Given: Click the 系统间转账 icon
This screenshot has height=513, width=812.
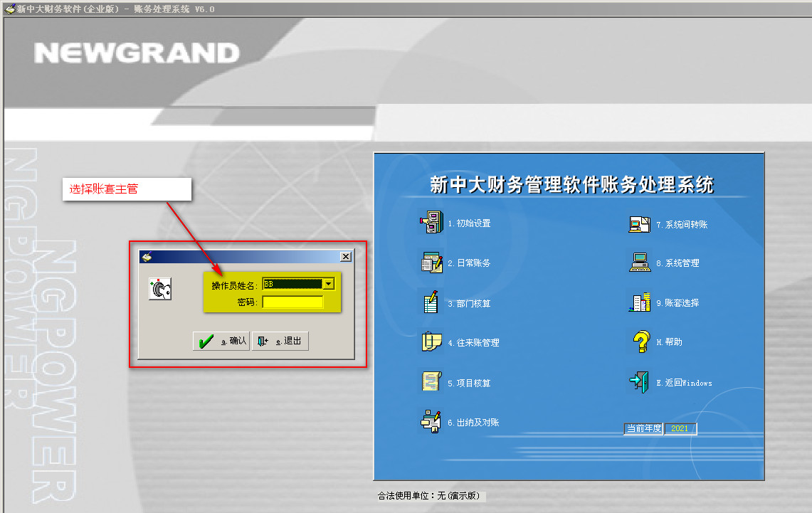Looking at the screenshot, I should tap(640, 224).
